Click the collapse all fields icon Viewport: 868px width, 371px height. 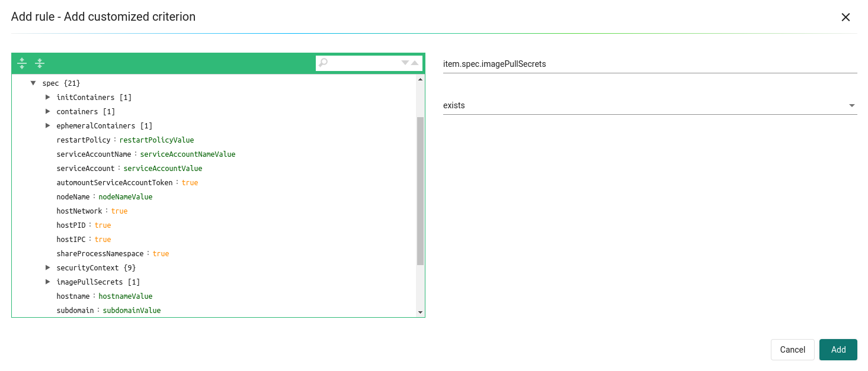40,63
